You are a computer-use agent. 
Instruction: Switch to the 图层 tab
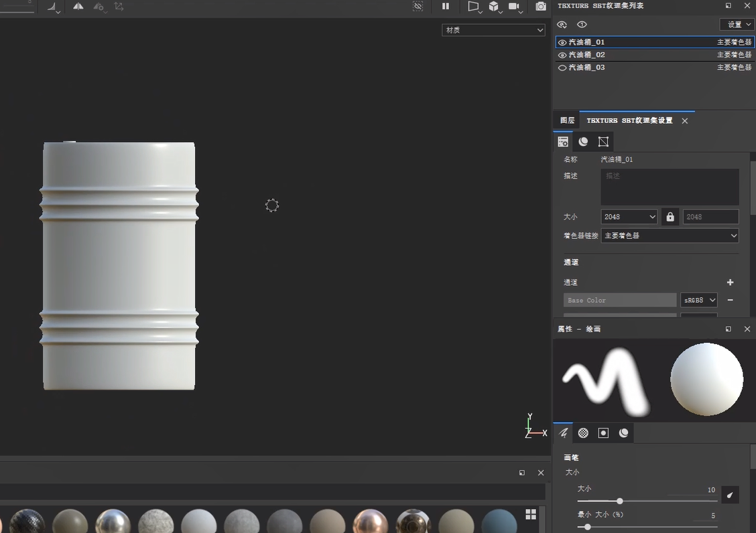click(x=567, y=121)
